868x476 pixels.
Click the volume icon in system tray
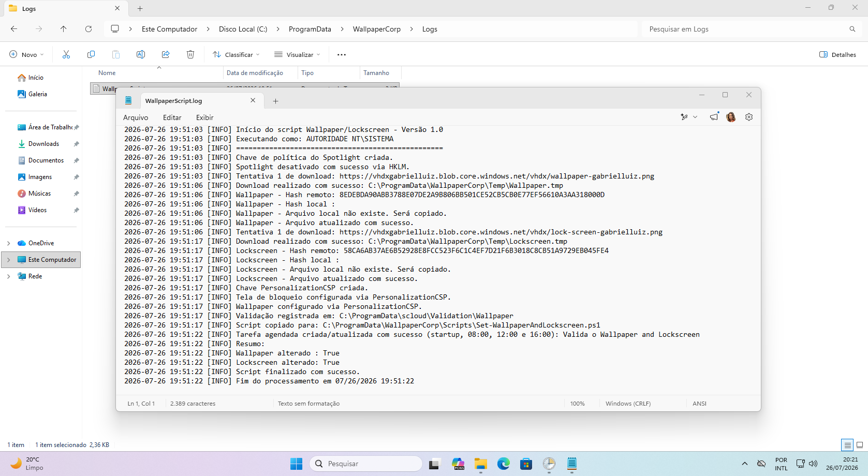click(813, 464)
